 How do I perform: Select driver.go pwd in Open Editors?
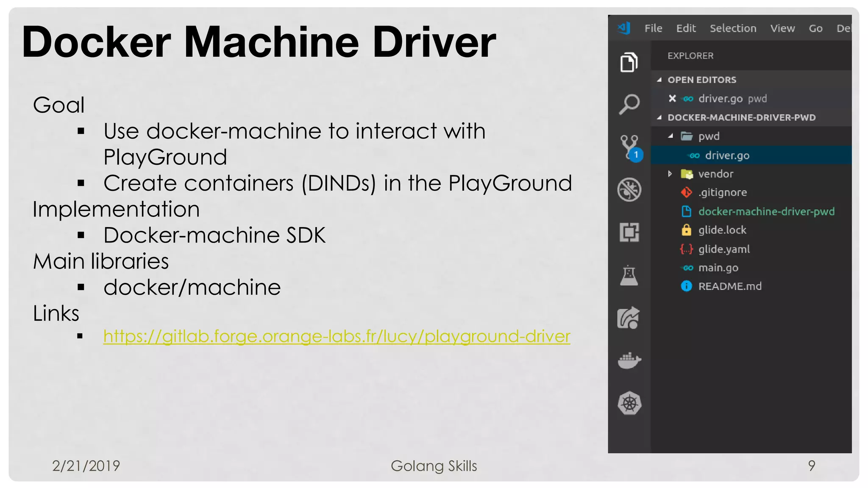[751, 99]
